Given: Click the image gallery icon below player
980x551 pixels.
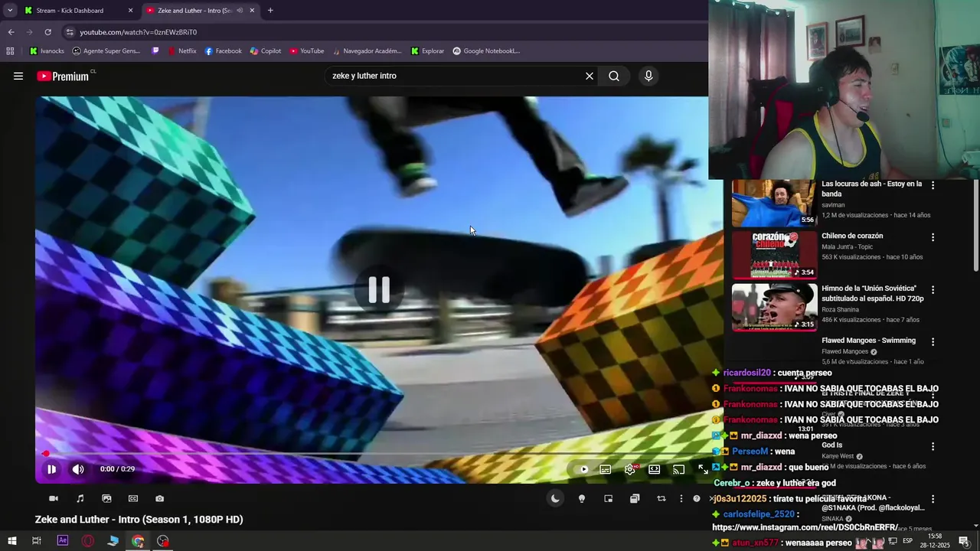Looking at the screenshot, I should (106, 498).
